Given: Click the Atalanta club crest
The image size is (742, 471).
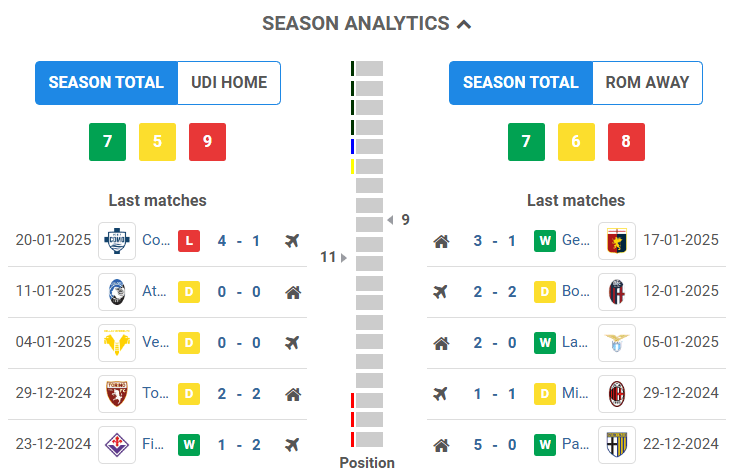Looking at the screenshot, I should (117, 293).
